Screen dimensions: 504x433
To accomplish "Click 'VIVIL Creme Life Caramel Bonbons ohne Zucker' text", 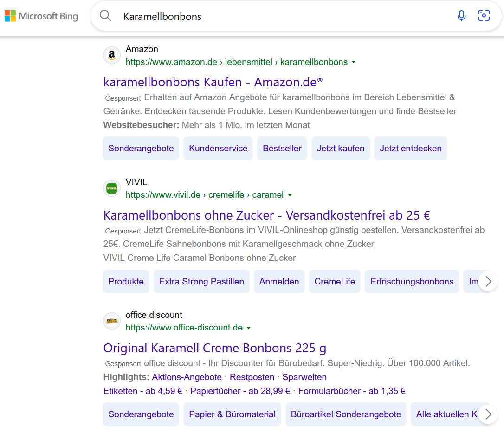I will [x=199, y=258].
